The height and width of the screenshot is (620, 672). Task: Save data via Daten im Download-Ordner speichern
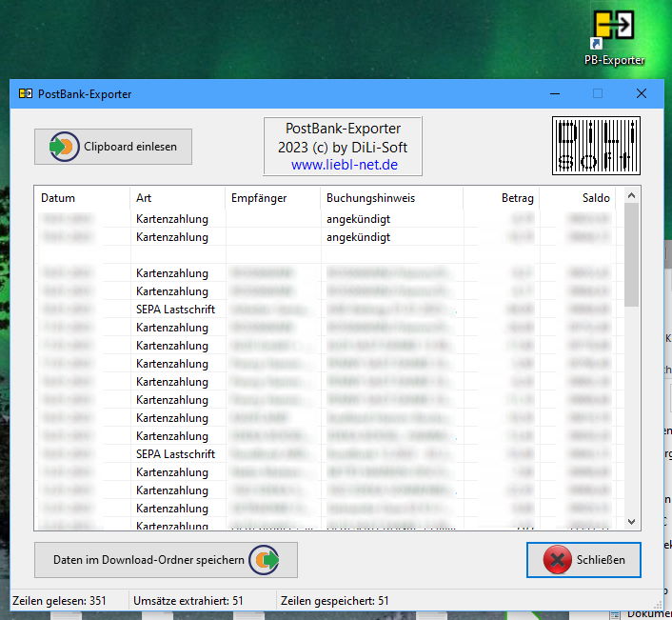pos(166,560)
